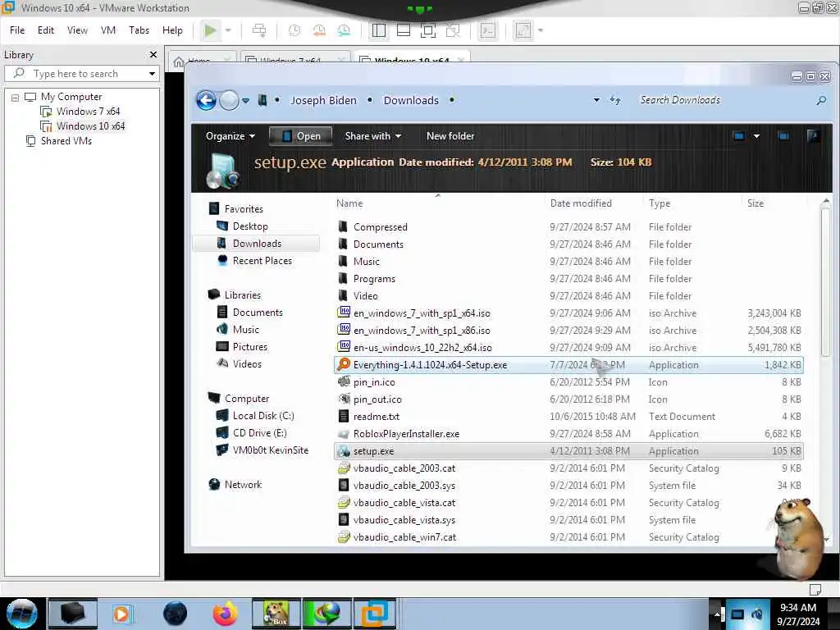Click the New folder button
This screenshot has width=840, height=630.
pos(450,136)
